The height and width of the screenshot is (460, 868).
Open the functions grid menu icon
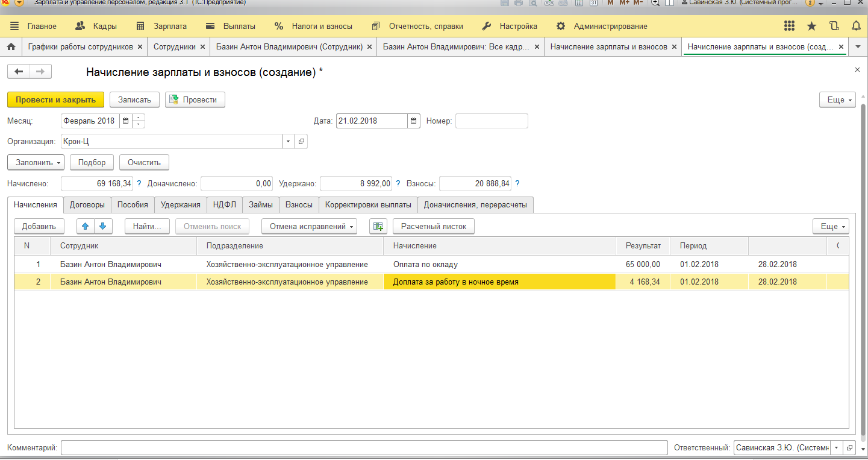(x=789, y=26)
